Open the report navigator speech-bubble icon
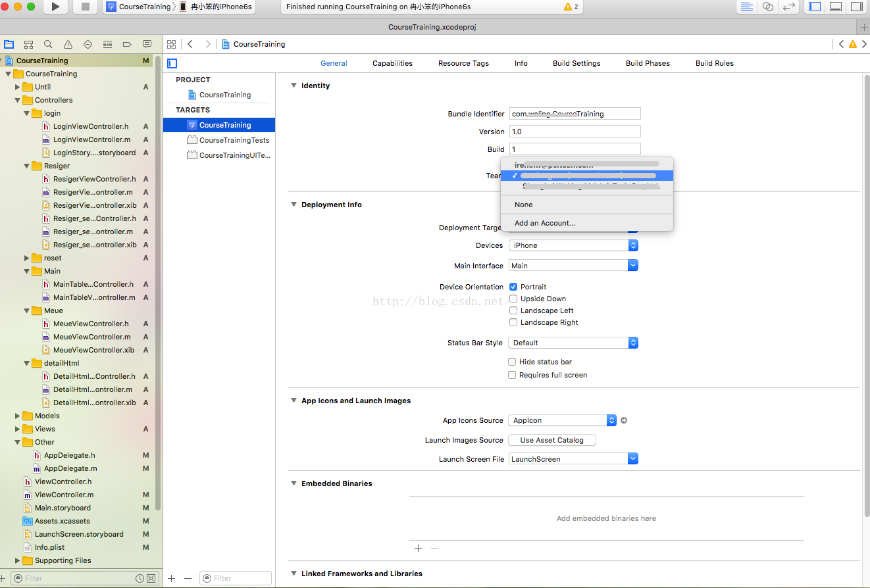Viewport: 870px width, 588px height. [147, 44]
